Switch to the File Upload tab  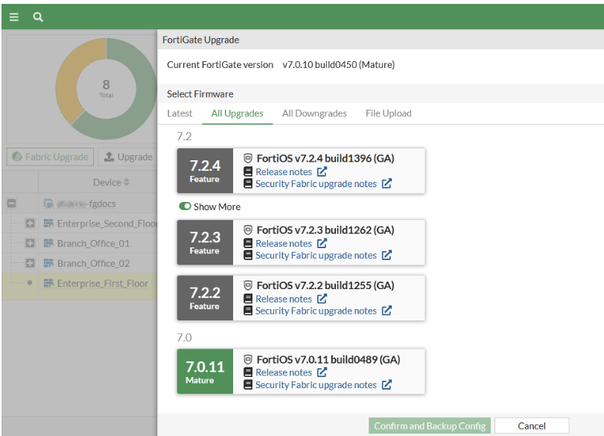[388, 113]
